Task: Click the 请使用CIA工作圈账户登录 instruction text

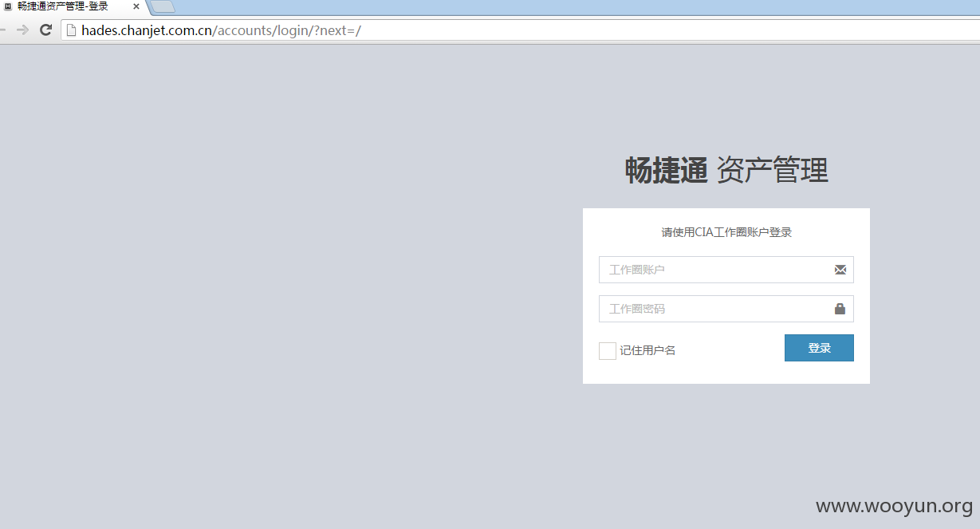Action: (726, 232)
